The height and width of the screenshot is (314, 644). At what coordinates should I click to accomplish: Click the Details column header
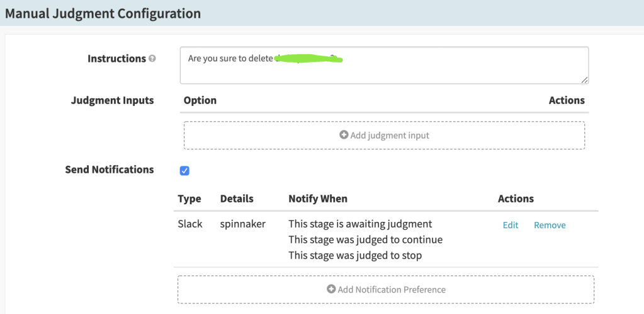237,199
